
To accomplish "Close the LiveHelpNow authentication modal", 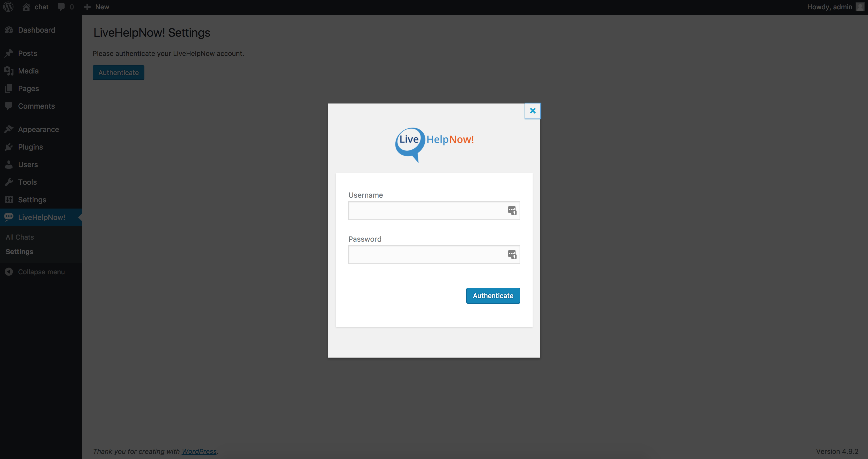I will [x=532, y=110].
